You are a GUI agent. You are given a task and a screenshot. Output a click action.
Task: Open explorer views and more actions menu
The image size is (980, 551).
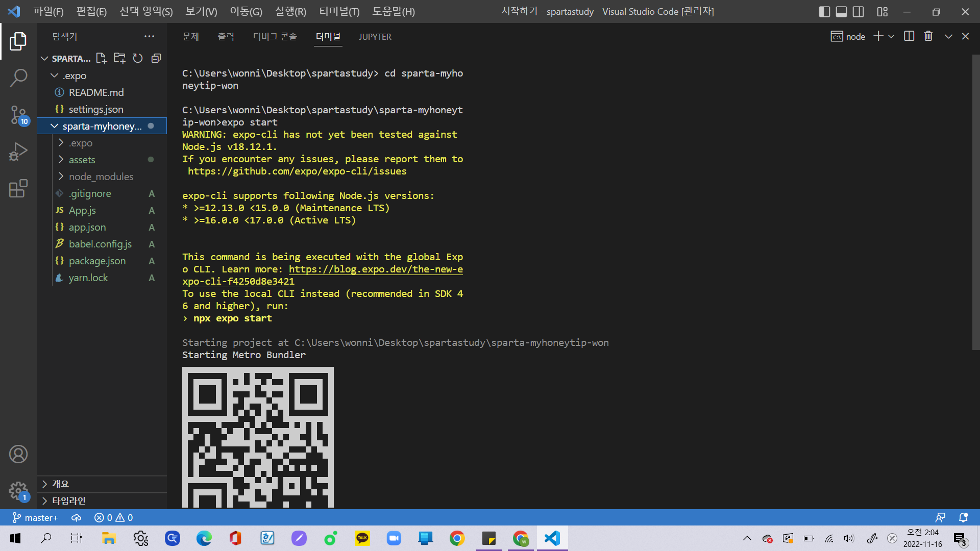[149, 36]
